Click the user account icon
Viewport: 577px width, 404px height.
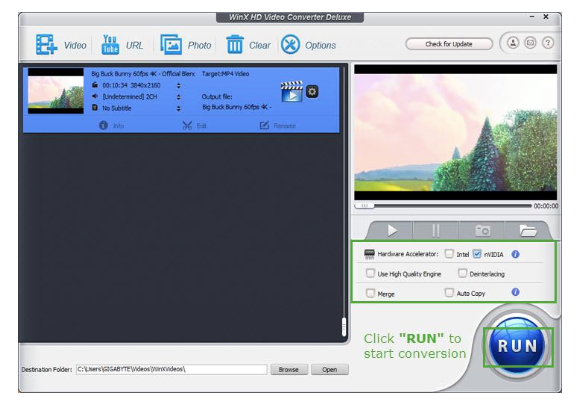click(513, 43)
